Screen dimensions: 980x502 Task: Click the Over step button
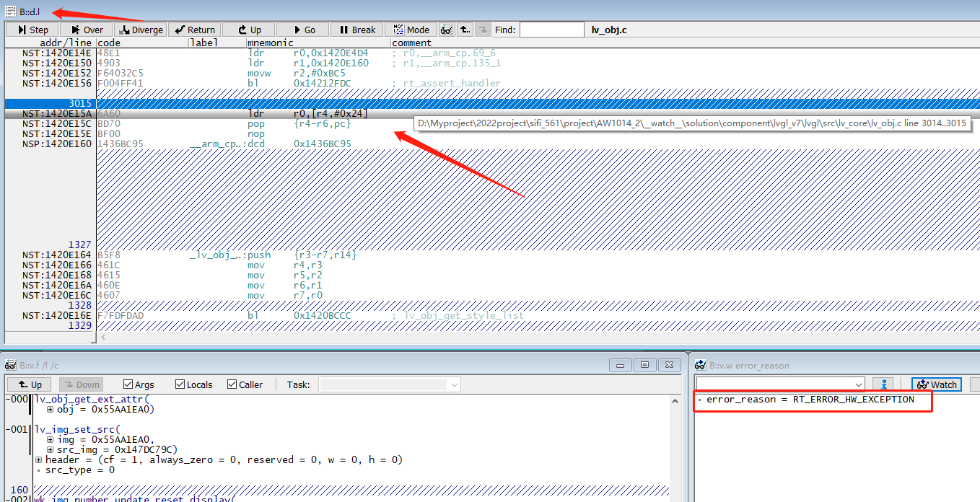(x=86, y=30)
